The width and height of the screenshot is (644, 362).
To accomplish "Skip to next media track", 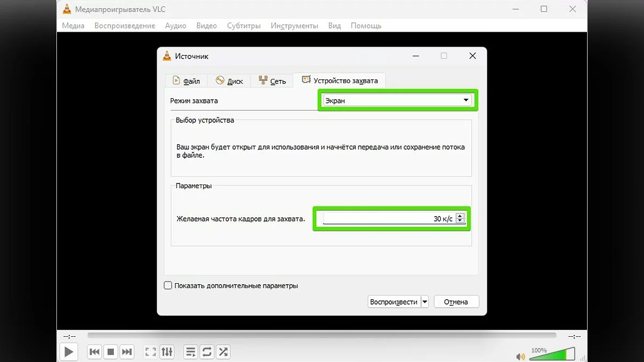I will pos(127,352).
